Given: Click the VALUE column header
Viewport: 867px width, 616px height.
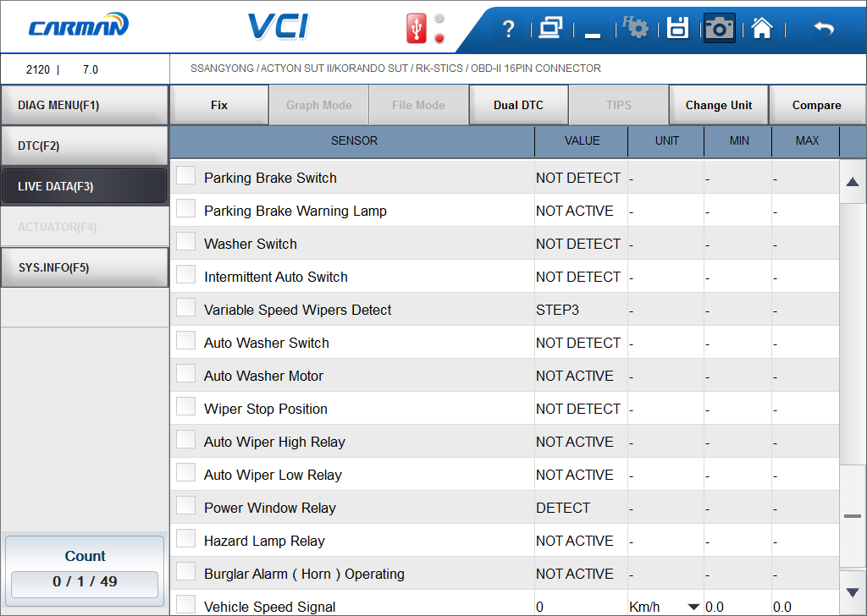Looking at the screenshot, I should [x=582, y=140].
